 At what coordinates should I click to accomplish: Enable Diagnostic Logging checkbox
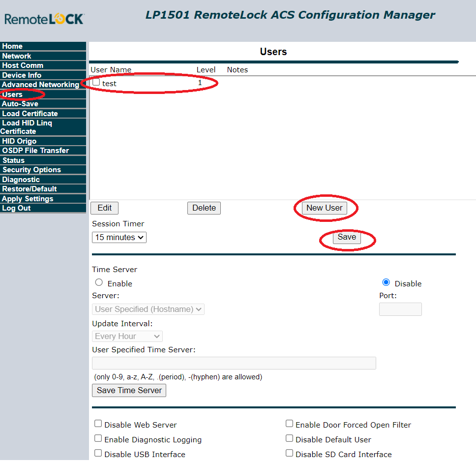[x=98, y=438]
